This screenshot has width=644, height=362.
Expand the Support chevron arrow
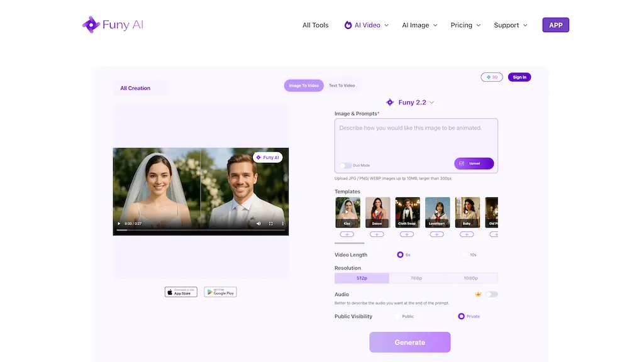click(x=525, y=25)
